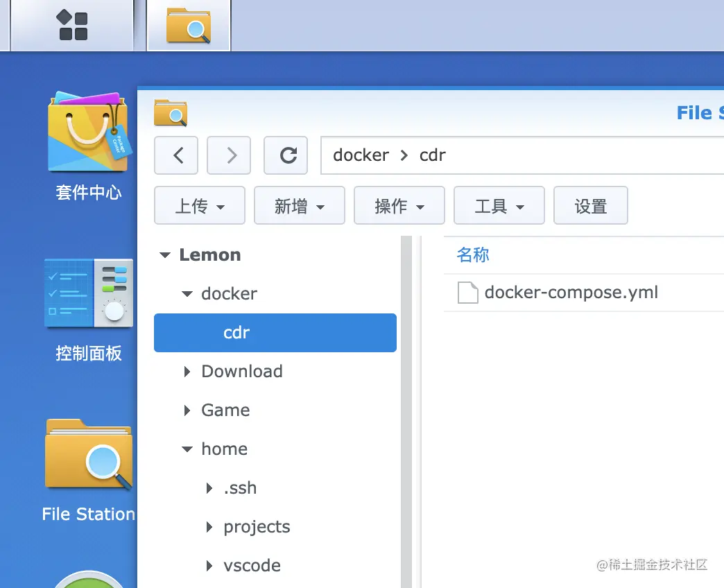Select home folder label in tree
Viewport: 724px width, 588px height.
[225, 449]
